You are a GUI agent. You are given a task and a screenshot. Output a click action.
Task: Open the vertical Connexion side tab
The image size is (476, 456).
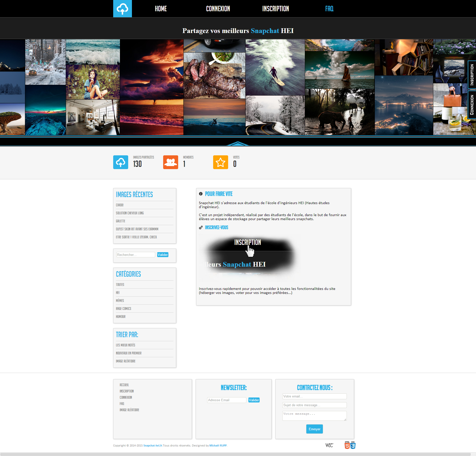coord(472,105)
